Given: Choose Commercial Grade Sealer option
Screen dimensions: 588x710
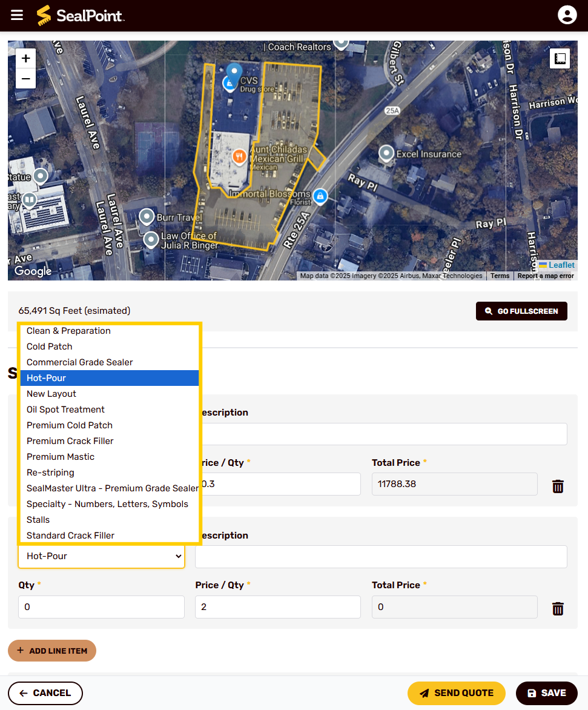Looking at the screenshot, I should tap(110, 362).
